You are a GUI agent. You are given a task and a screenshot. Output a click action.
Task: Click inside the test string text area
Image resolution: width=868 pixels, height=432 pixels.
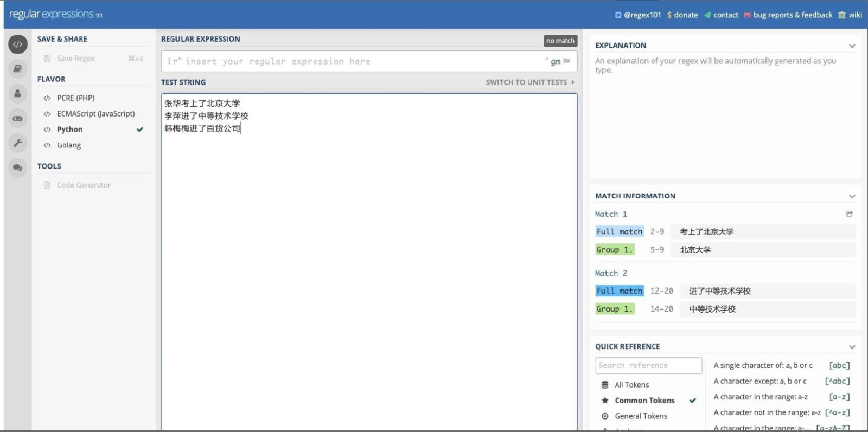[x=369, y=262]
